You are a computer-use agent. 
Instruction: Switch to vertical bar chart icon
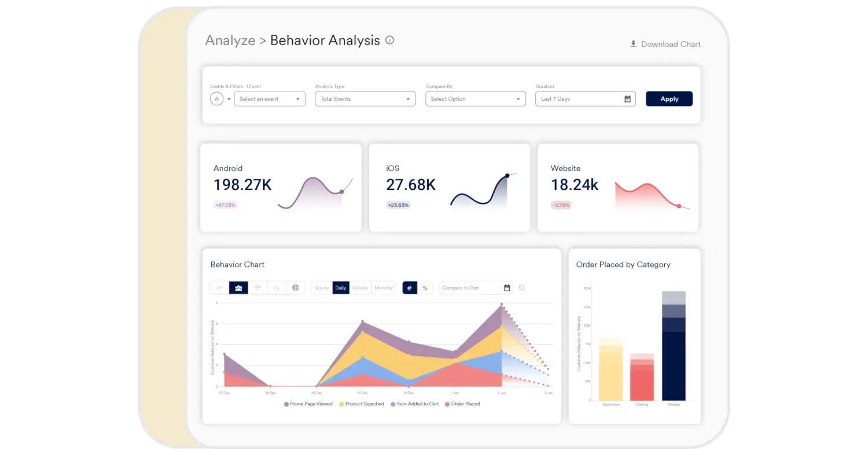click(x=277, y=288)
